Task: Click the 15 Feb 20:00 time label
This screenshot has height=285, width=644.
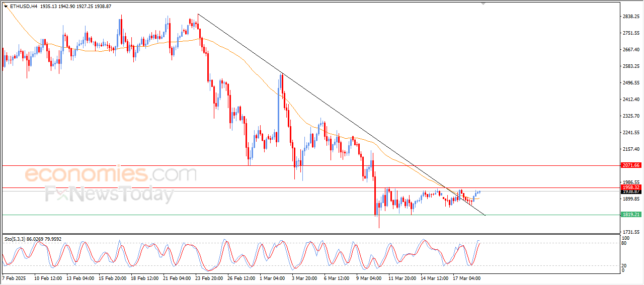Action: (112, 277)
